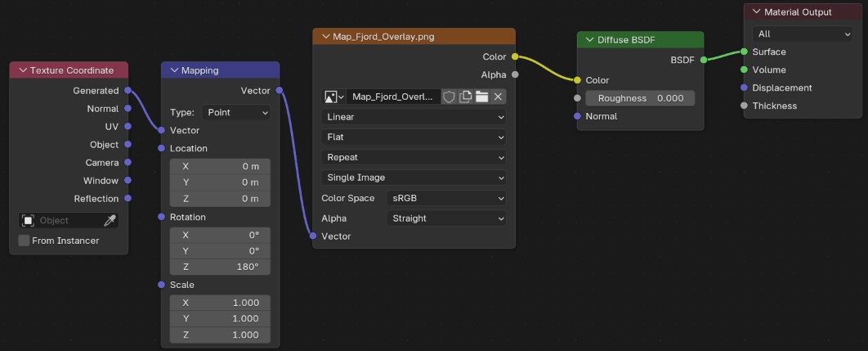Click the Reflection output socket
This screenshot has height=351, width=868.
(x=128, y=199)
